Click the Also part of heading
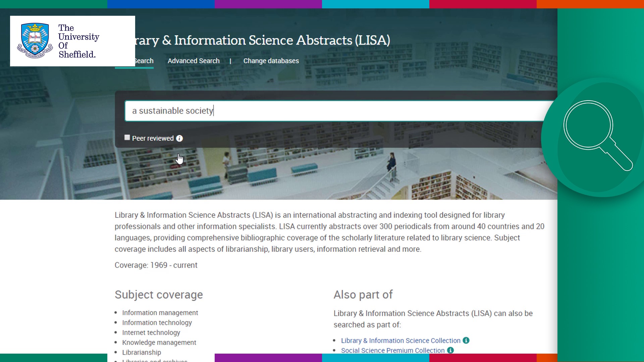This screenshot has height=362, width=644. tap(363, 295)
